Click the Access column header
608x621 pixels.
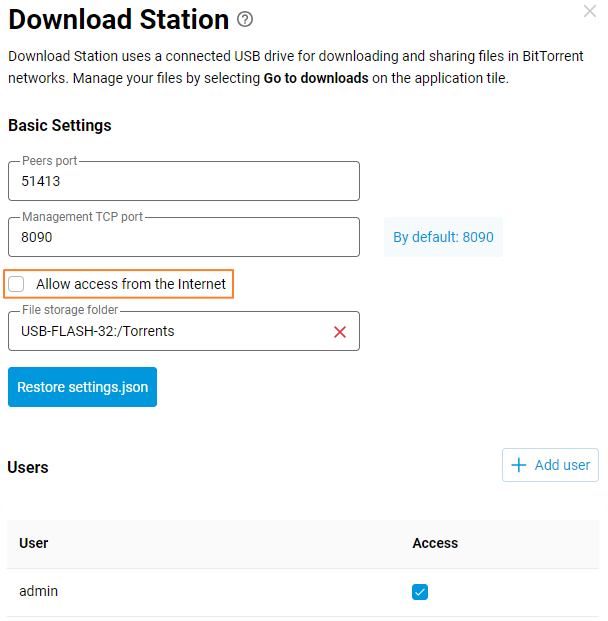pos(435,543)
